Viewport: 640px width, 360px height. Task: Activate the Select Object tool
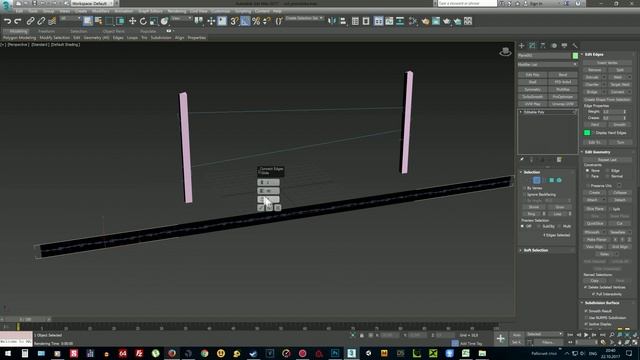click(88, 21)
